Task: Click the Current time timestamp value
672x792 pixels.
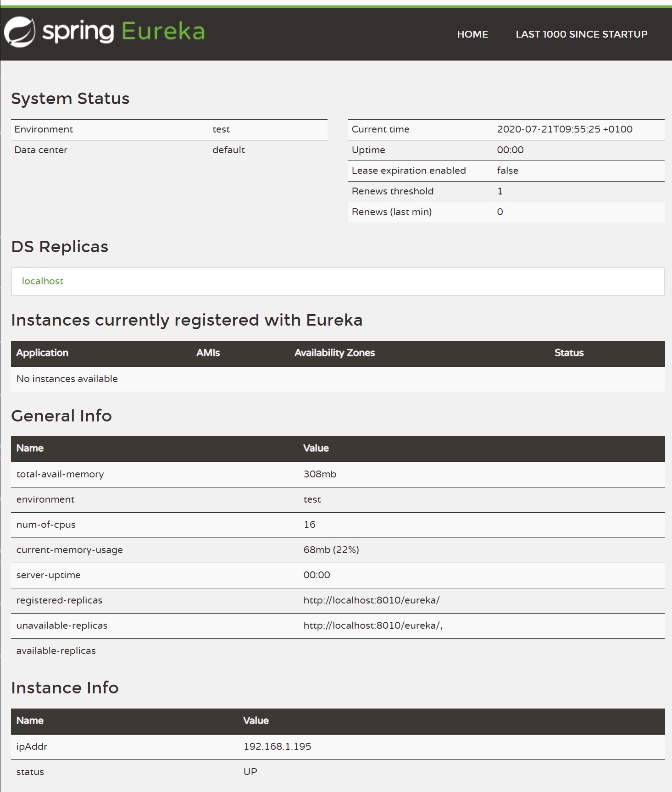Action: click(x=564, y=129)
